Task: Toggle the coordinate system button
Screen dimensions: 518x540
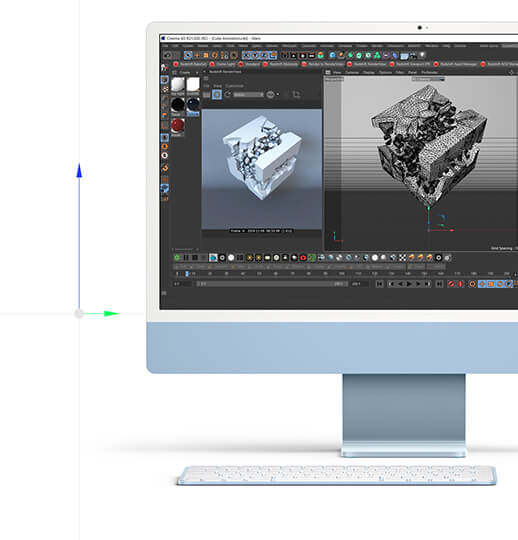Action: coord(273,55)
